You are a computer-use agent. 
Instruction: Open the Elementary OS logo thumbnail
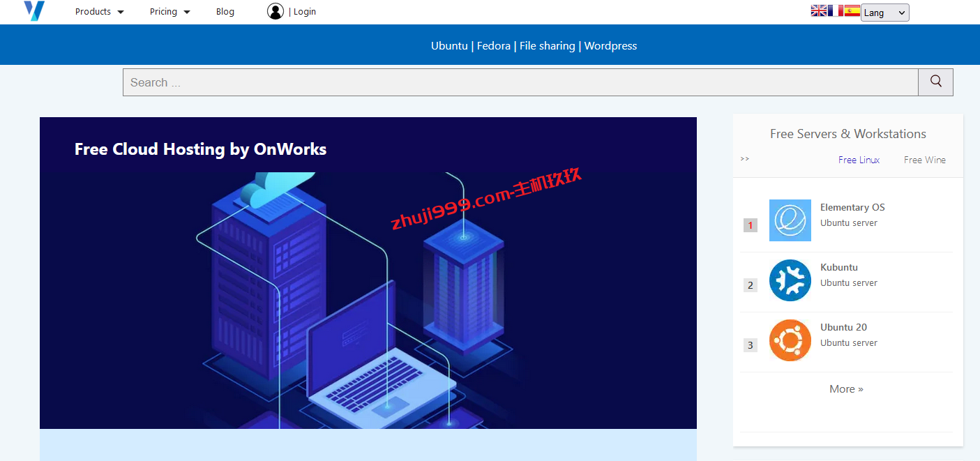click(790, 220)
